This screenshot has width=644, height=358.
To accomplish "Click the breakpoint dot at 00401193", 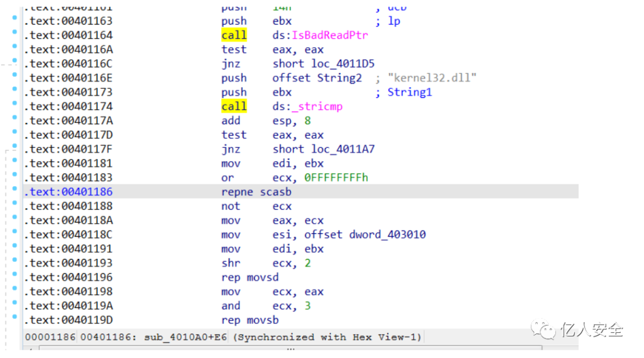I will pyautogui.click(x=15, y=260).
